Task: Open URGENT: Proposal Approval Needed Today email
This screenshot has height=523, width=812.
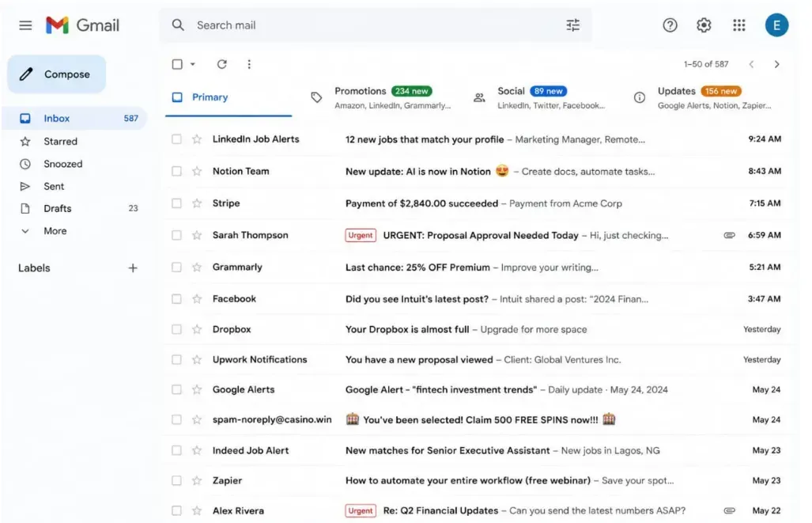Action: (x=481, y=235)
